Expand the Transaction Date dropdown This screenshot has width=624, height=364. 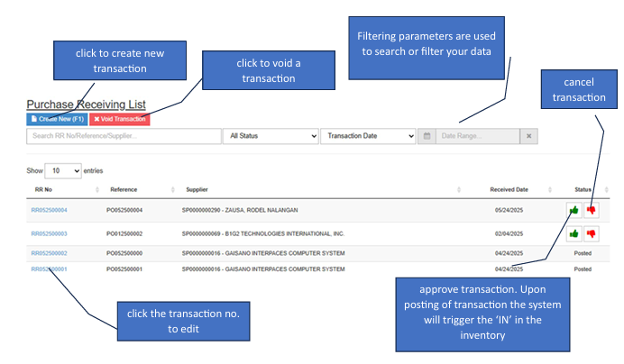(x=369, y=136)
